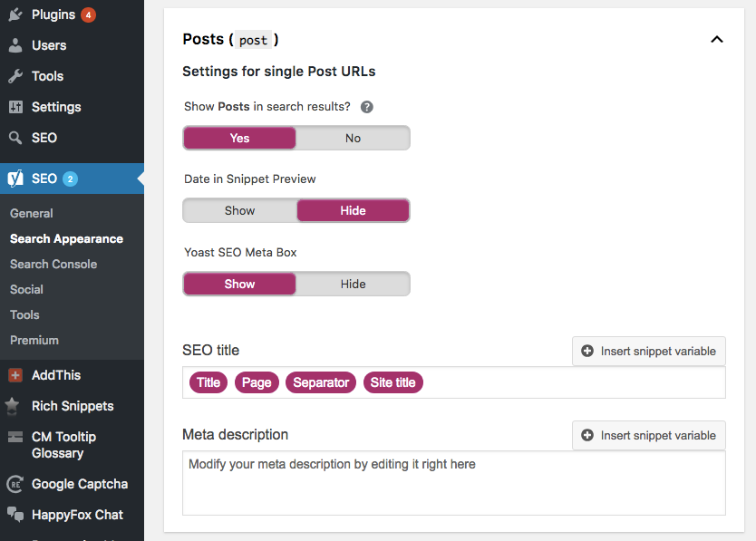This screenshot has width=756, height=541.
Task: Set Yoast SEO Meta Box to Hide
Action: (x=353, y=284)
